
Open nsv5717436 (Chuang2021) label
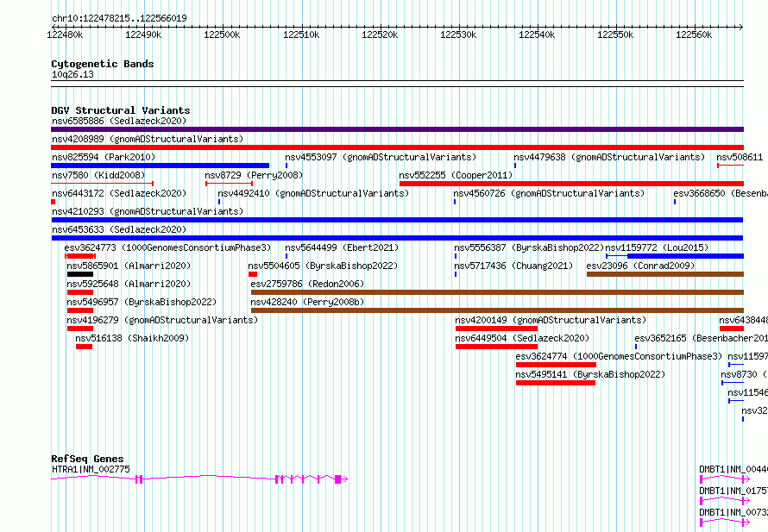[513, 266]
